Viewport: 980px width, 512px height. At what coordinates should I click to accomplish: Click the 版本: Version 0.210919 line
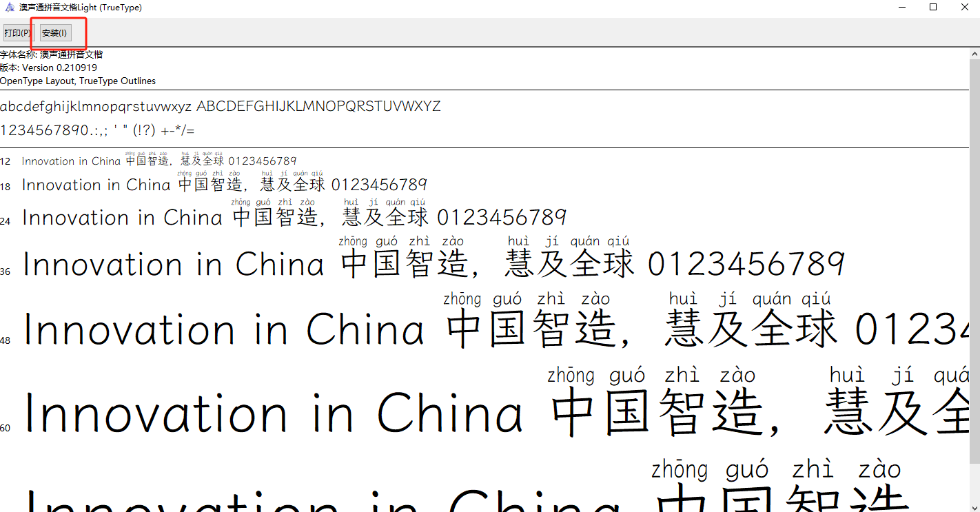(x=48, y=68)
